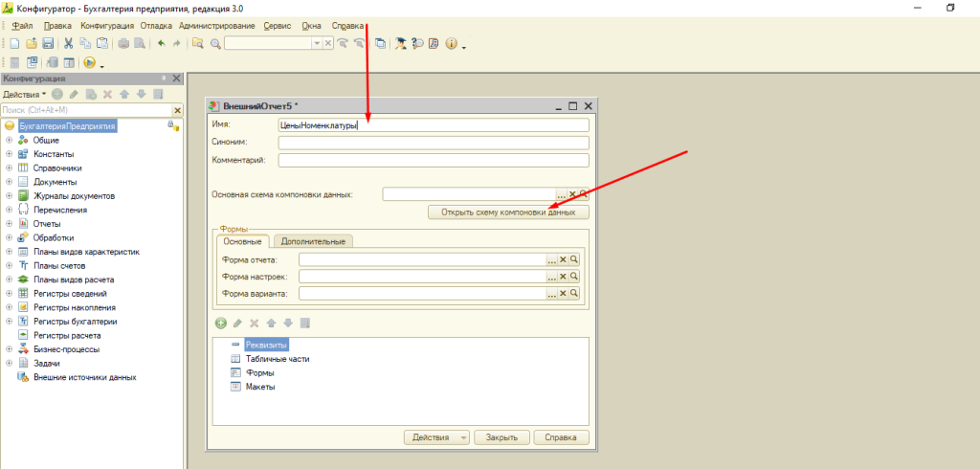Open the toolbar search combo box dropdown

click(318, 43)
